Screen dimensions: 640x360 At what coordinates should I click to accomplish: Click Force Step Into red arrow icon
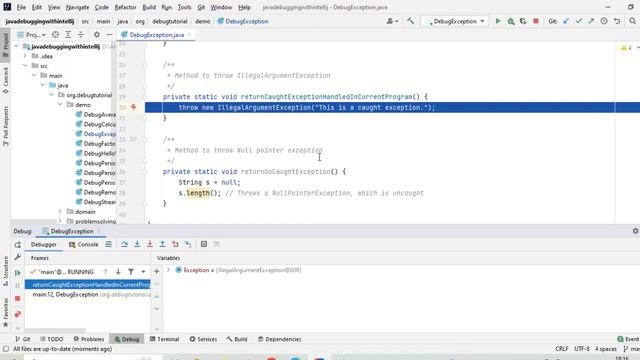(150, 244)
